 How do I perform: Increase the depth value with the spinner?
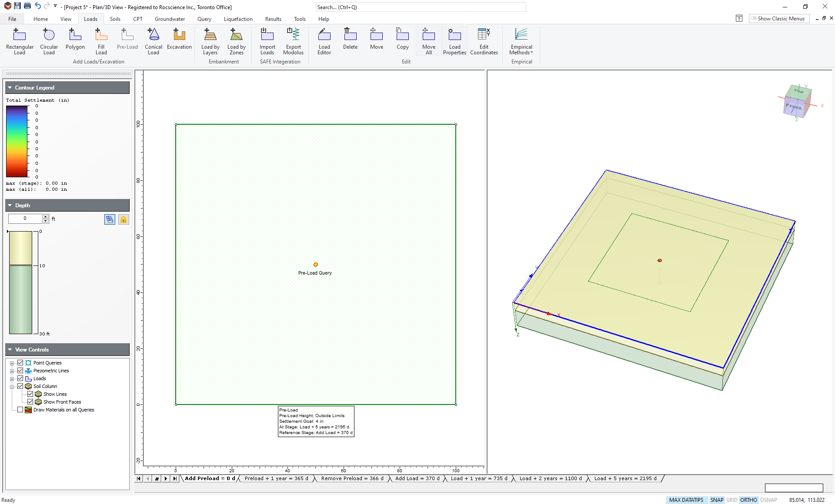[x=45, y=216]
